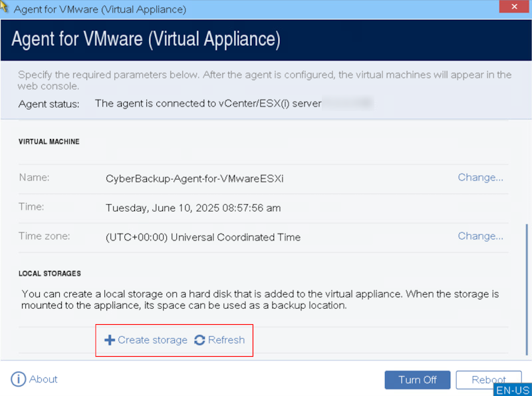Click the Tuesday, June 10, 2025 time value
Viewport: 532px width, 396px height.
[193, 208]
